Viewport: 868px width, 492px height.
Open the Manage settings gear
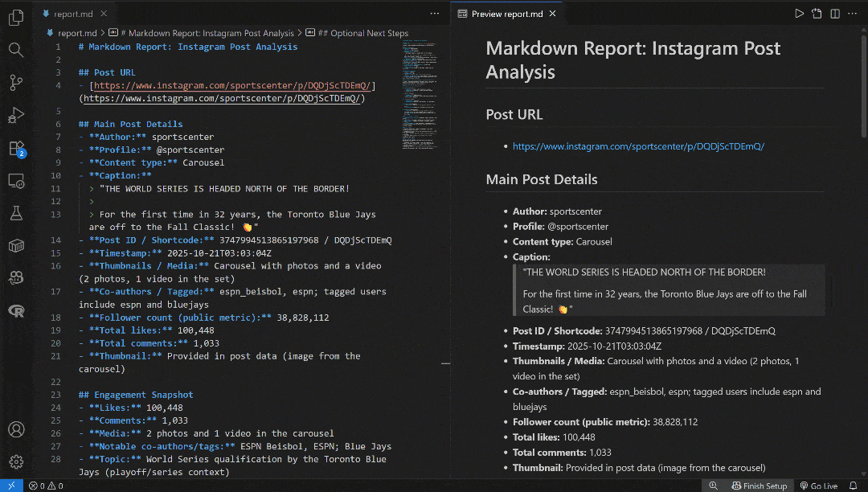pos(16,462)
